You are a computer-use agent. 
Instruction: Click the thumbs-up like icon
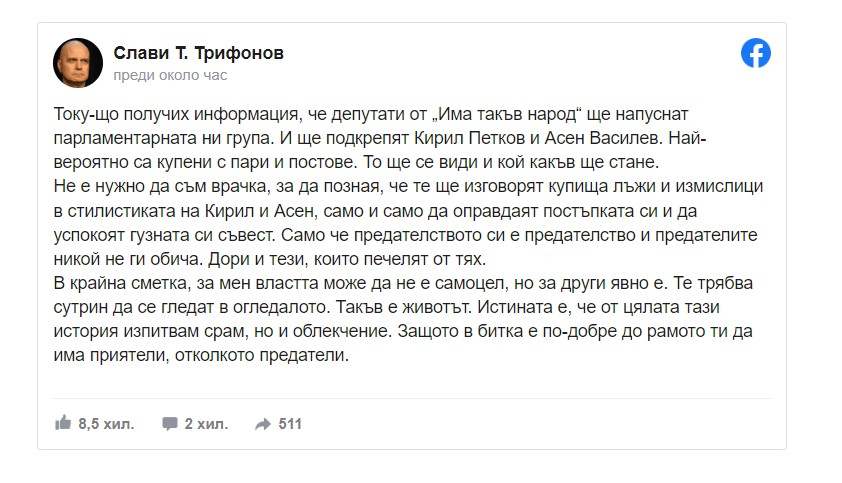64,423
